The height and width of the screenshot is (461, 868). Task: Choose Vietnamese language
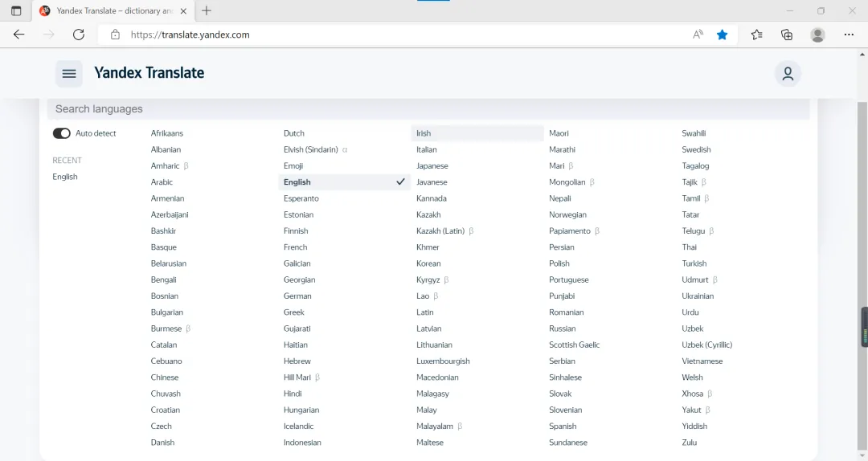click(702, 361)
